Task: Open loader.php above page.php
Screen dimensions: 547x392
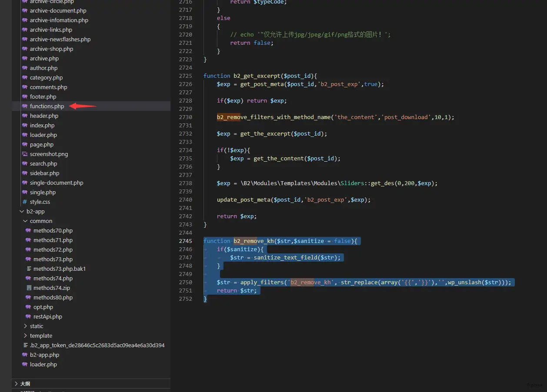Action: tap(43, 135)
